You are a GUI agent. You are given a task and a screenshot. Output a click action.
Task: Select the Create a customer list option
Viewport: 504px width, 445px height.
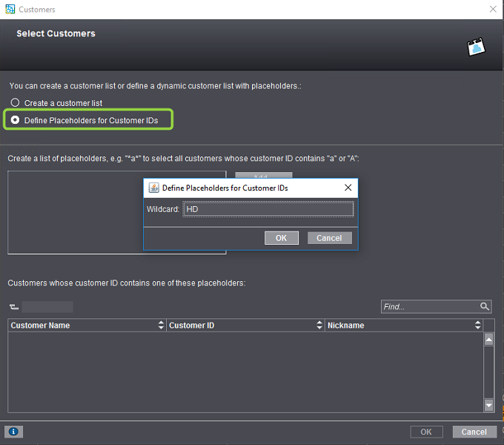15,103
